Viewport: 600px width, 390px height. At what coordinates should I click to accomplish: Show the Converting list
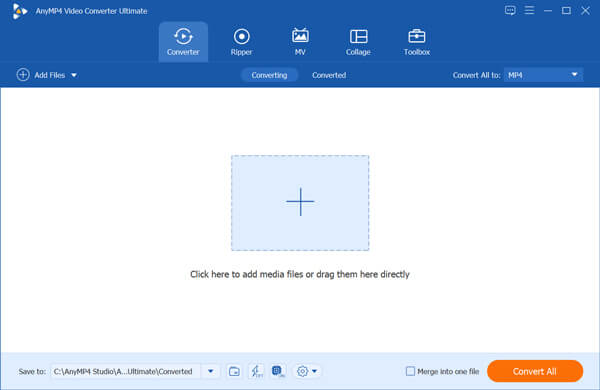269,75
